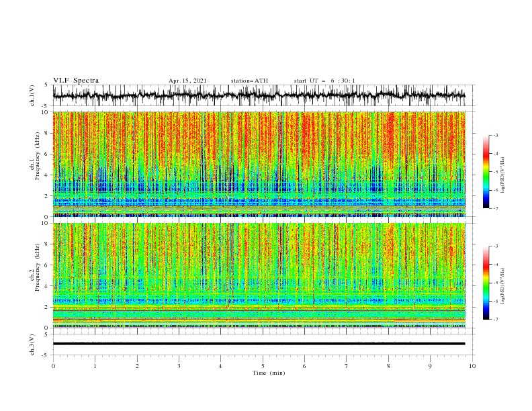Click the "-3" label on ch.2 color scale
This screenshot has width=532, height=411.
click(496, 246)
